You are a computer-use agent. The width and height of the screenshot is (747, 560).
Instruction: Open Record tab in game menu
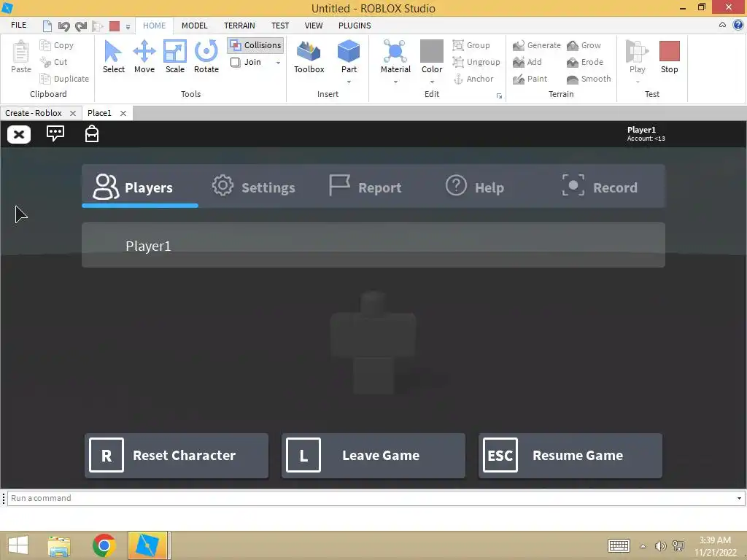coord(600,187)
